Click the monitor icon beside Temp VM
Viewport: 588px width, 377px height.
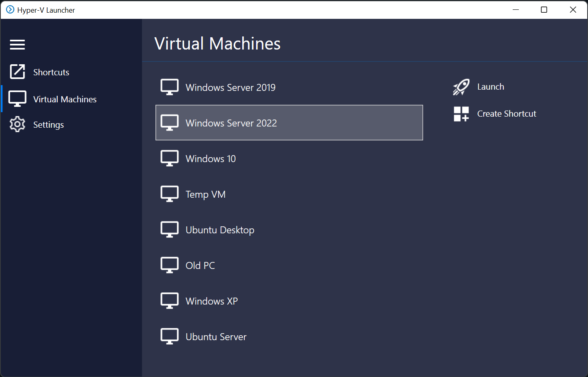coord(169,194)
